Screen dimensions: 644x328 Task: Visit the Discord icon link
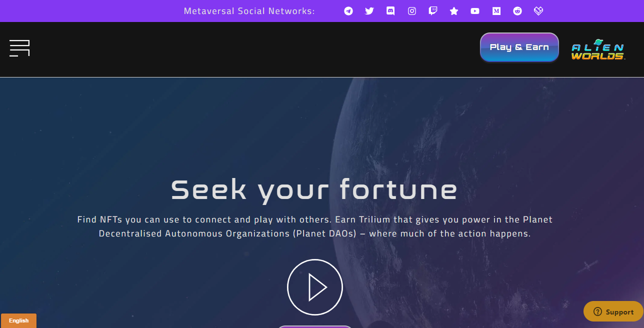click(x=390, y=11)
